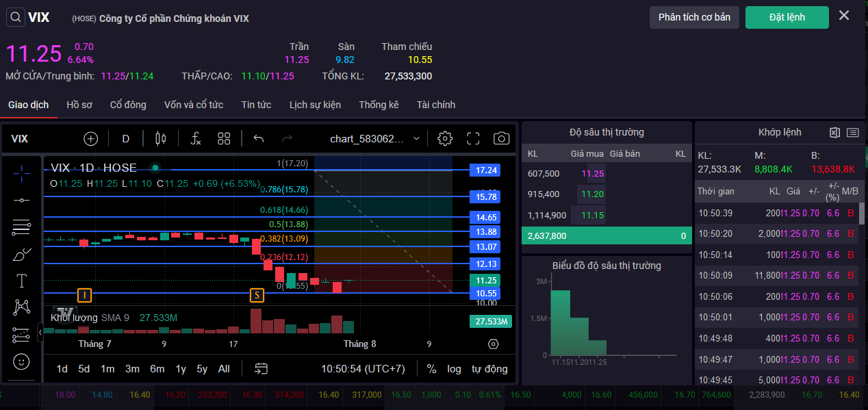868x410 pixels.
Task: Open the Lịch sự kiện tab
Action: (315, 105)
